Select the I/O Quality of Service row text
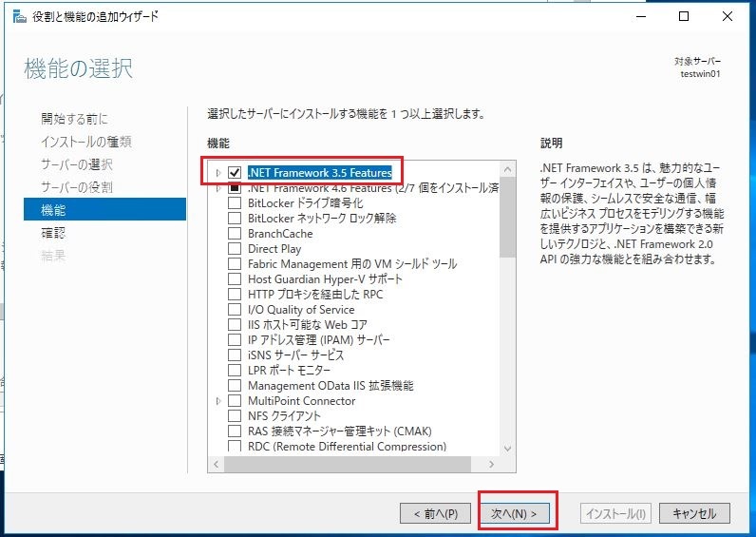Screen dimensions: 756x537 [301, 310]
